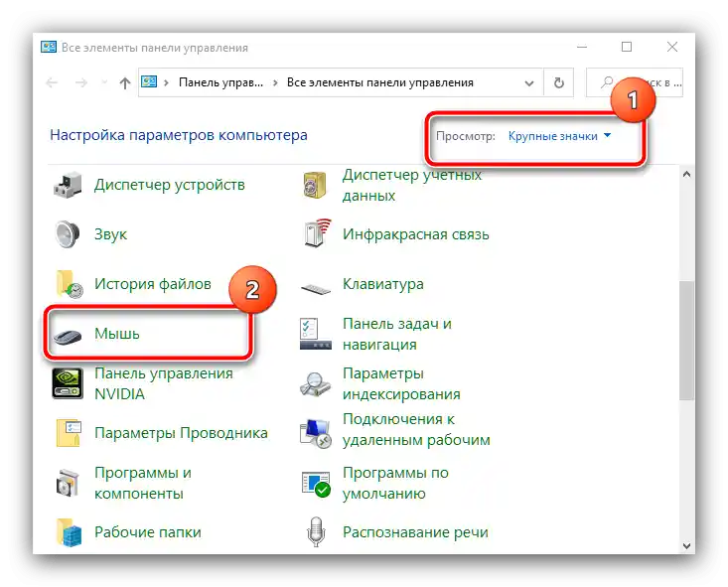Open the Клавиатура link
Image resolution: width=728 pixels, height=587 pixels.
383,284
